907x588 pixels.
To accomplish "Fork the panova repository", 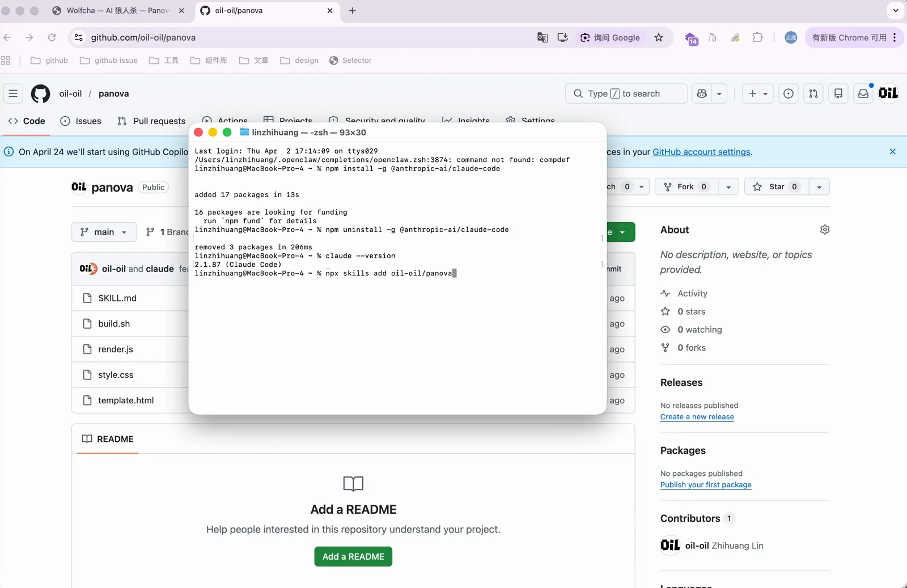I will (686, 187).
